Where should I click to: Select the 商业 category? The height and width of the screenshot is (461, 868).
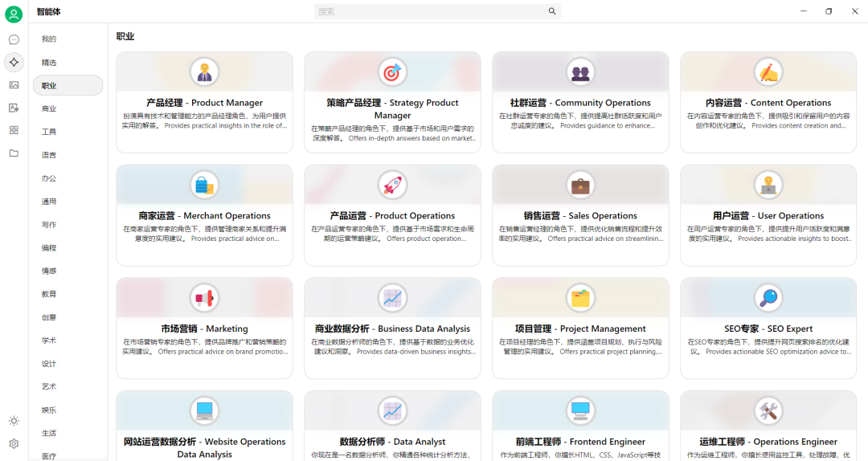click(68, 108)
